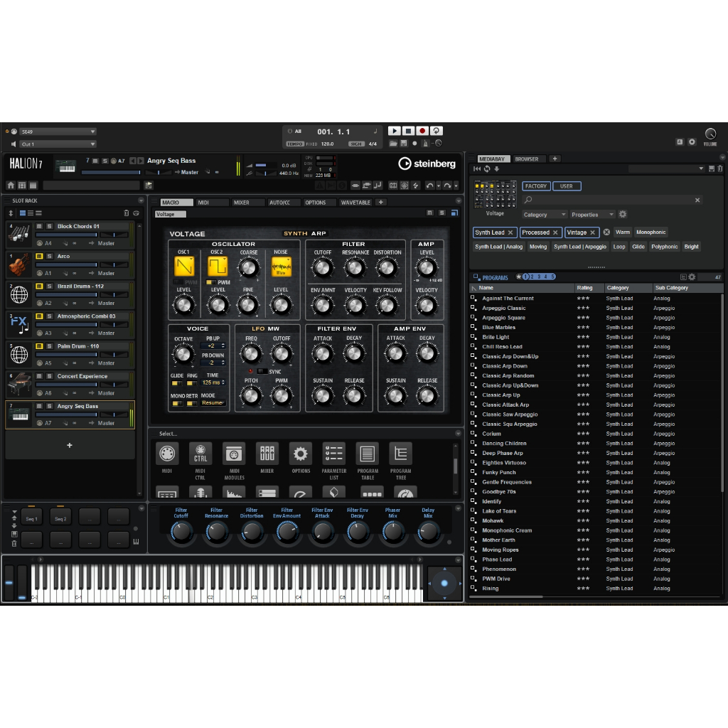The width and height of the screenshot is (728, 728).
Task: Open the voice Mode Resume dropdown
Action: coord(213,403)
